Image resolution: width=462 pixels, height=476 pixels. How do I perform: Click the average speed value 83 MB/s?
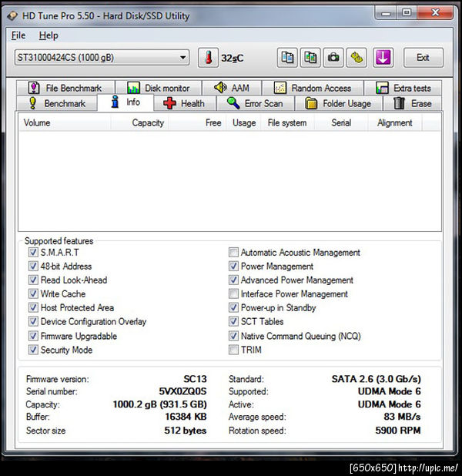[402, 417]
